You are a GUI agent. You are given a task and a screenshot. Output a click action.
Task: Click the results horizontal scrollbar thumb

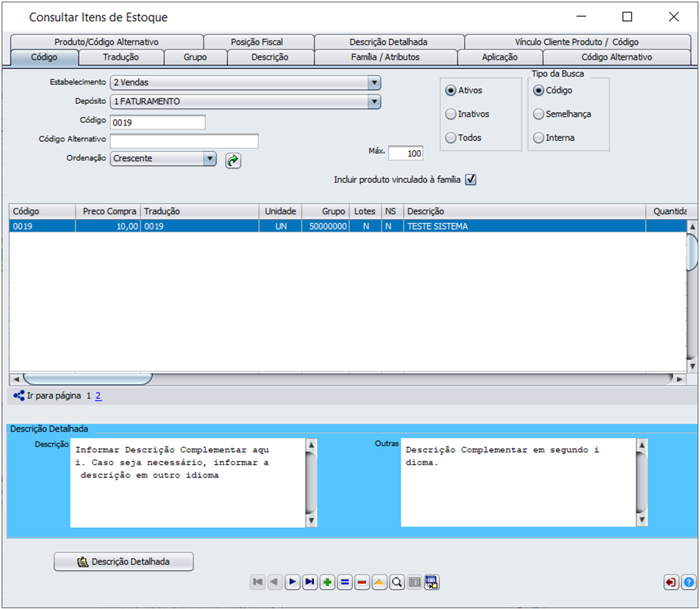pos(88,379)
